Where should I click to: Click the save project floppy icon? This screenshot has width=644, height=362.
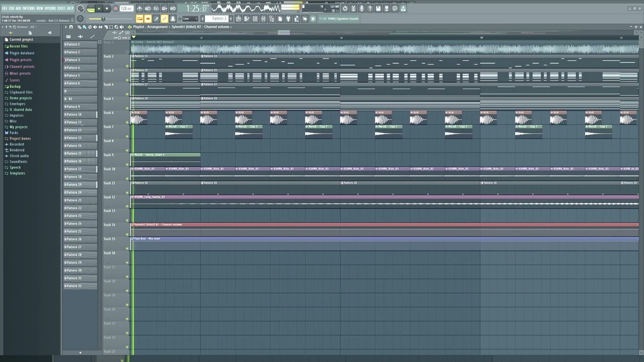coord(378,9)
